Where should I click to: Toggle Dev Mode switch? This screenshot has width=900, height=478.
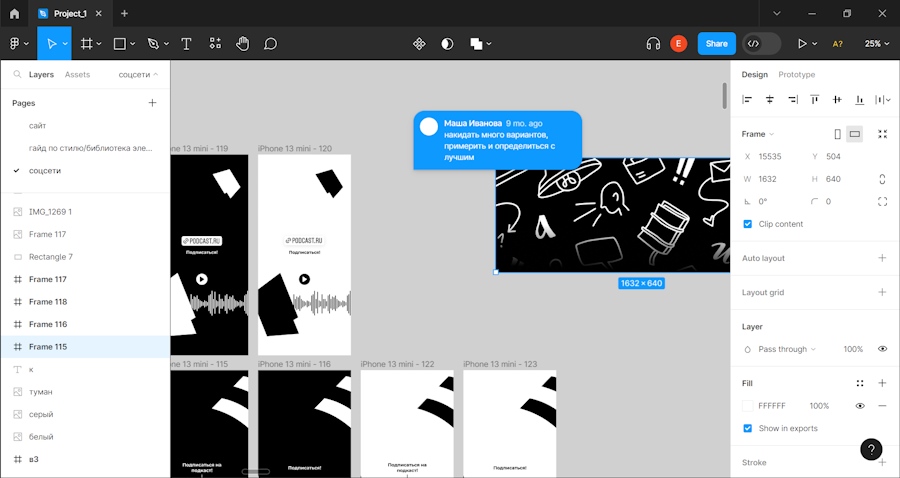(x=761, y=44)
